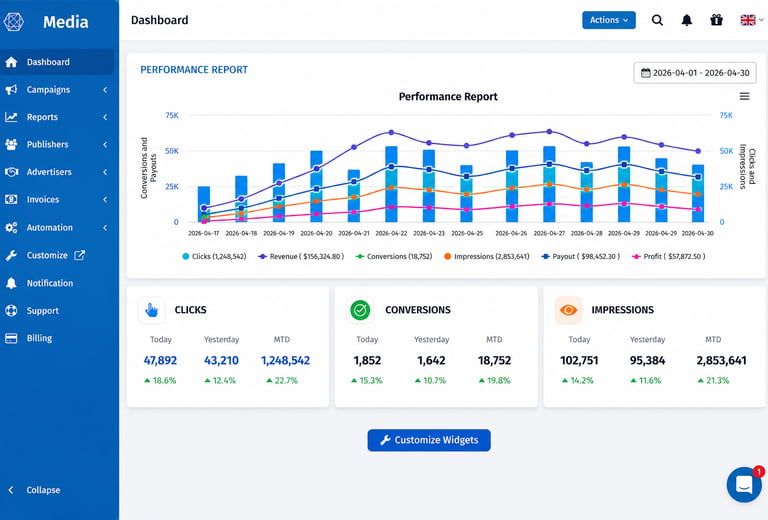Open Billing menu item
The height and width of the screenshot is (520, 768).
[x=57, y=338]
